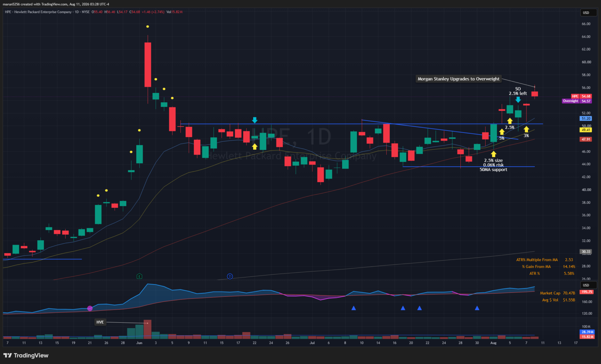Click the 'Market Cap' 70.47B value
601x364 pixels.
569,293
